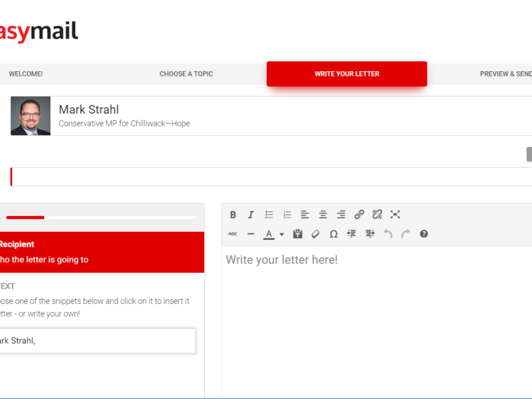Image resolution: width=532 pixels, height=399 pixels.
Task: Click the insert link icon
Action: pos(359,215)
